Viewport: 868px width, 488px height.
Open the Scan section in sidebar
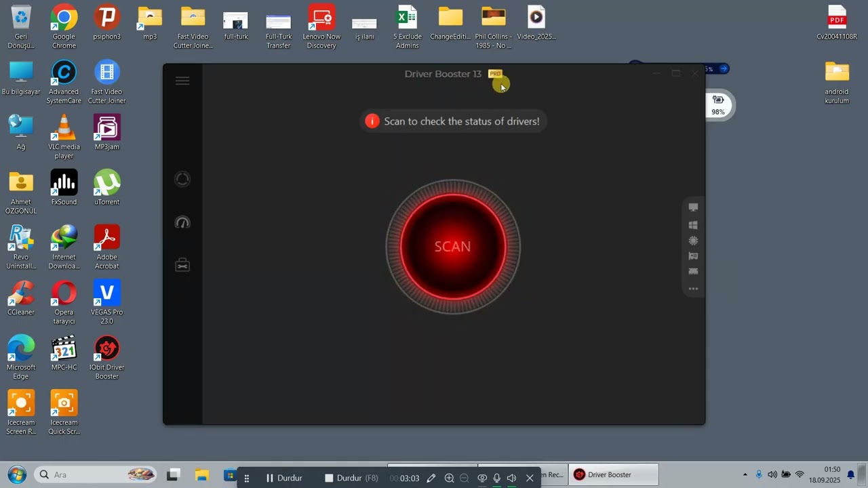(x=182, y=179)
